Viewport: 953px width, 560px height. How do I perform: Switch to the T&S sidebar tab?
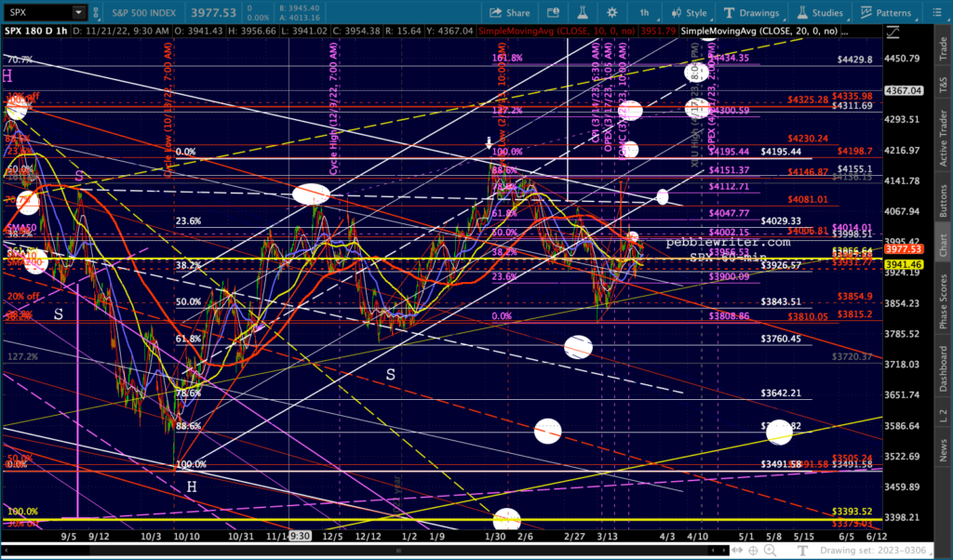(x=944, y=85)
